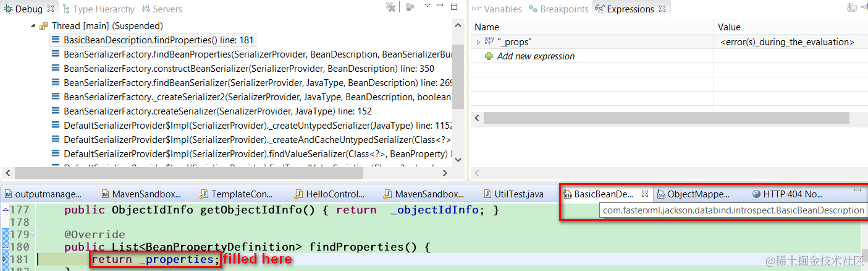Expand the "_props" expression
This screenshot has height=271, width=868.
point(478,42)
